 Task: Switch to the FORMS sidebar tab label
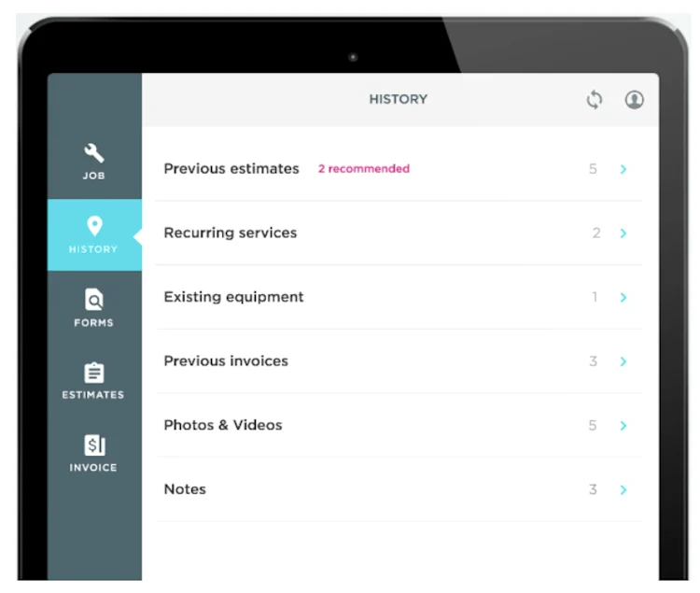coord(93,322)
